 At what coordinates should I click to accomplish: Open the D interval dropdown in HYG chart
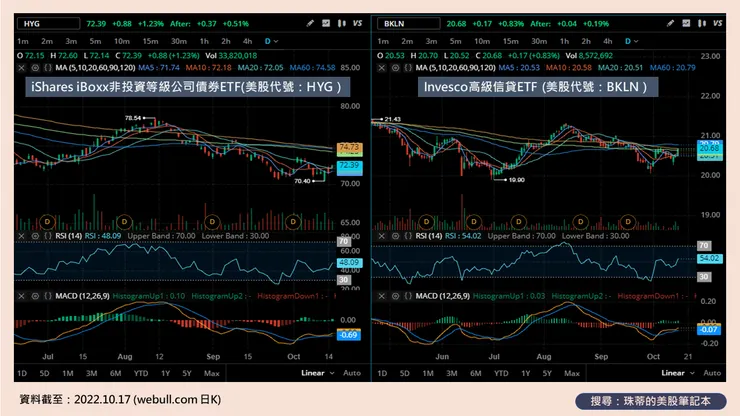271,42
